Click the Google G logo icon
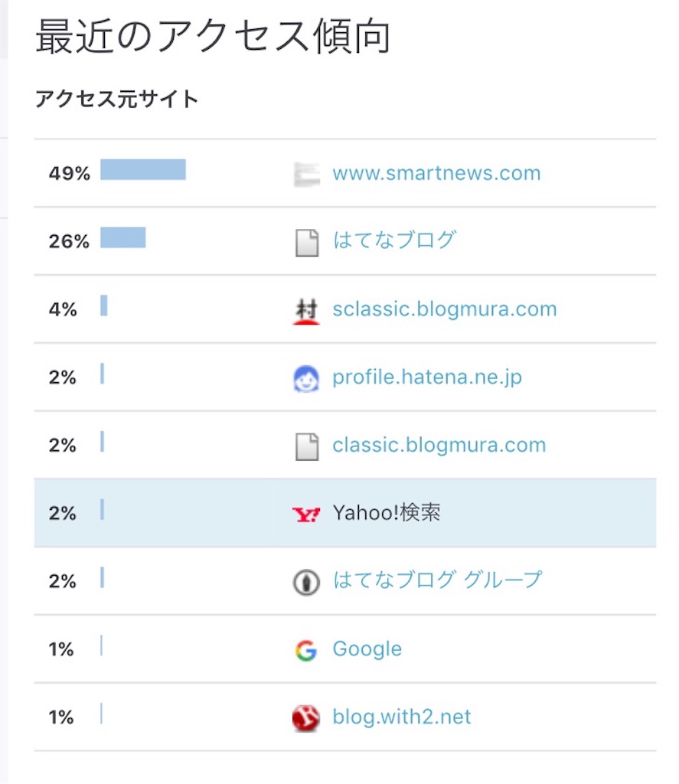The height and width of the screenshot is (784, 679). (306, 650)
